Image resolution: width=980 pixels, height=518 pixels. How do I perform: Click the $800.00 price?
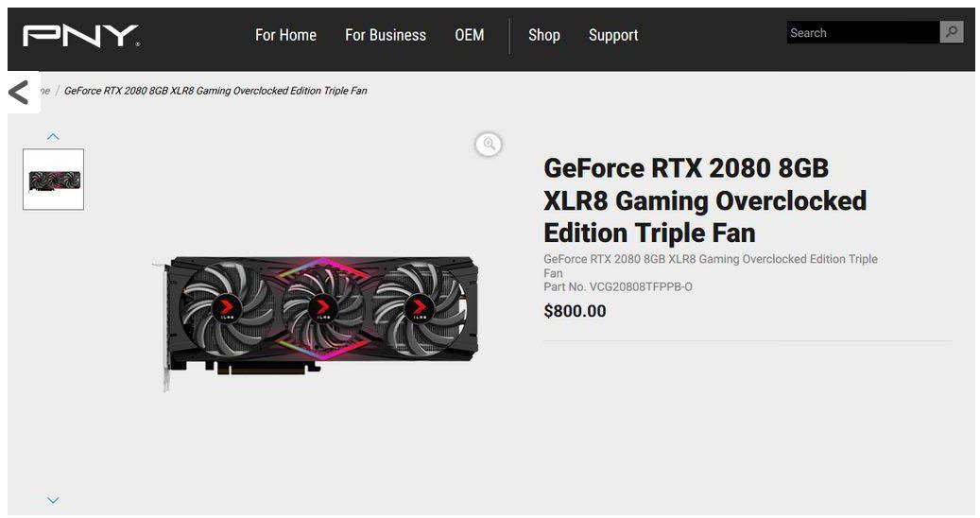[575, 311]
